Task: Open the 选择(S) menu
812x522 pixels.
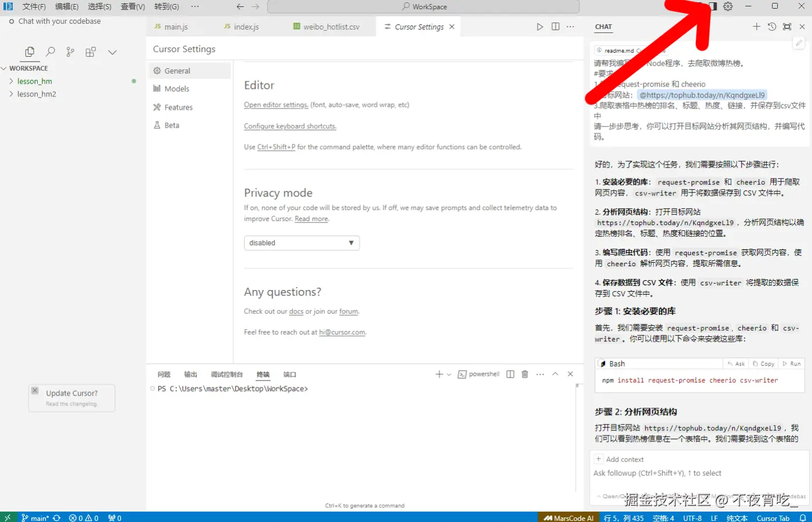Action: (x=100, y=6)
